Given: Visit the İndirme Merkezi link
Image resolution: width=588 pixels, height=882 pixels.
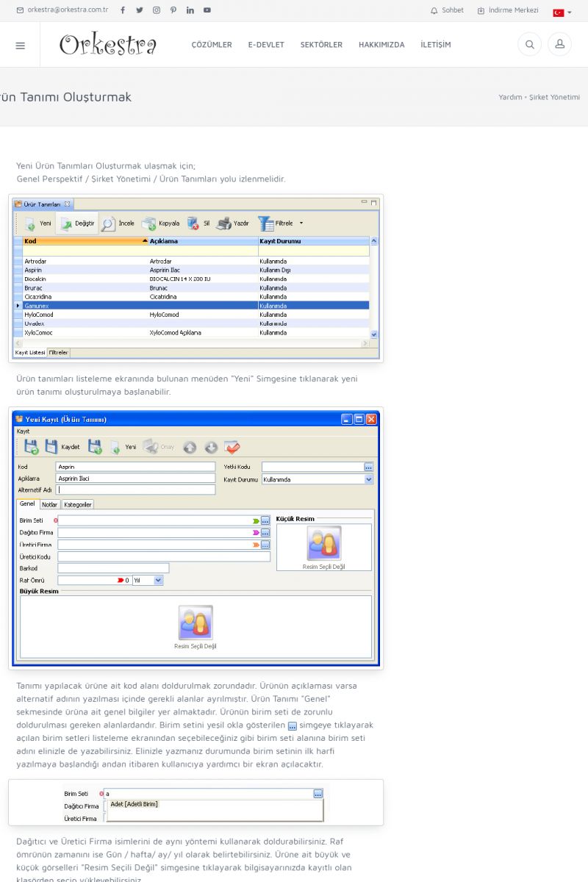Looking at the screenshot, I should (508, 10).
